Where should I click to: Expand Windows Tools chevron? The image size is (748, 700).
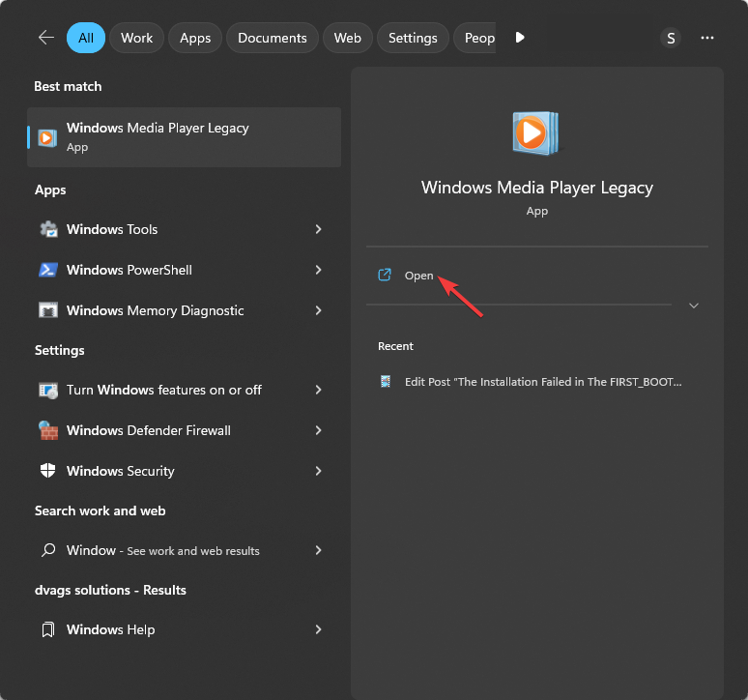318,229
